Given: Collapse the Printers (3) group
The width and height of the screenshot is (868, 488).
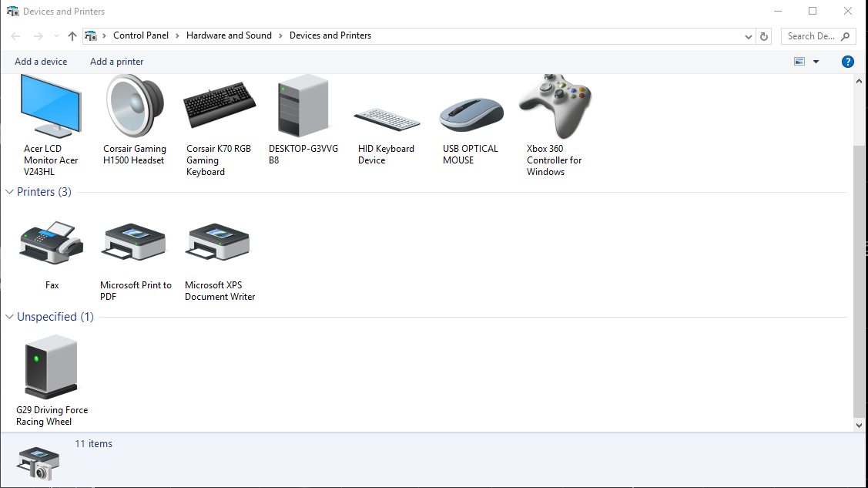Looking at the screenshot, I should (x=9, y=192).
